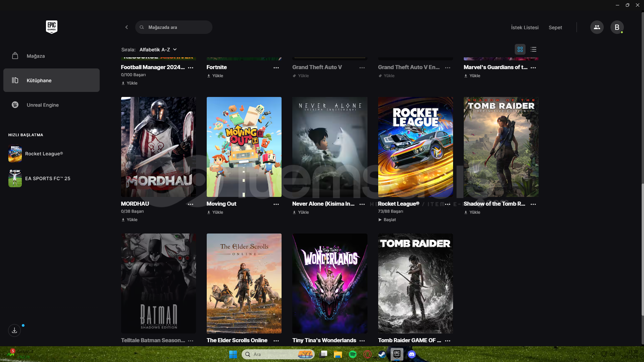
Task: Launch EA SPORTS FC 25 from quick launch
Action: [40, 178]
